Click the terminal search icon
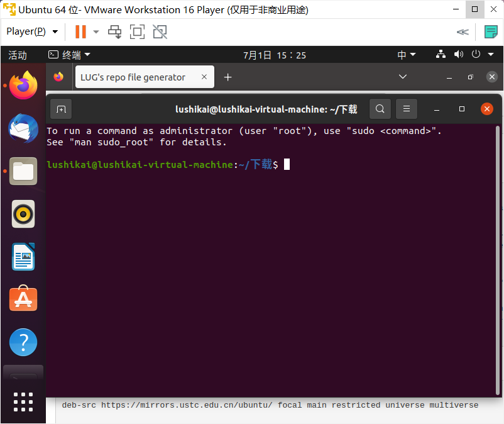The height and width of the screenshot is (424, 504). click(380, 109)
